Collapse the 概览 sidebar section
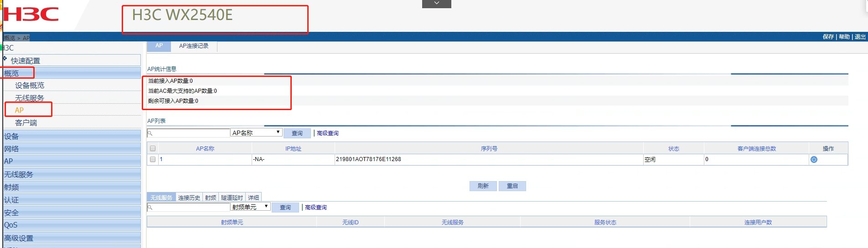The height and width of the screenshot is (248, 868). 72,73
